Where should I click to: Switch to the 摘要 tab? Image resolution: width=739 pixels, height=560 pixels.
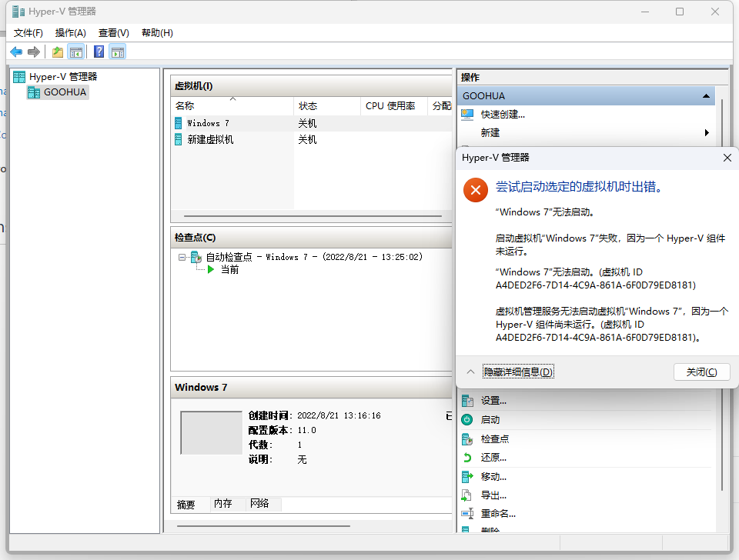click(186, 505)
